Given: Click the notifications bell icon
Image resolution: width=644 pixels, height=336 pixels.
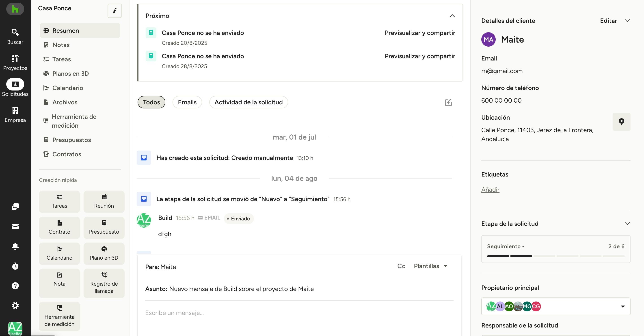Looking at the screenshot, I should point(15,246).
